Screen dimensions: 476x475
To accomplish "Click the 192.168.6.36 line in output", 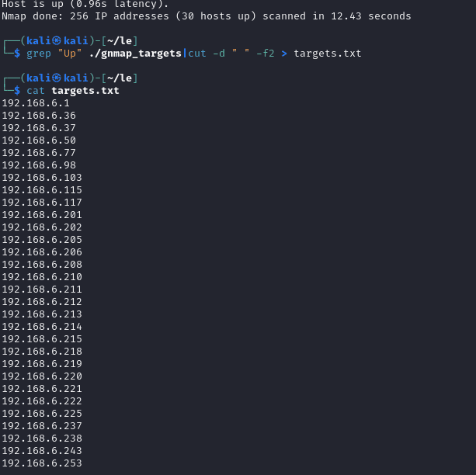I will (x=39, y=116).
